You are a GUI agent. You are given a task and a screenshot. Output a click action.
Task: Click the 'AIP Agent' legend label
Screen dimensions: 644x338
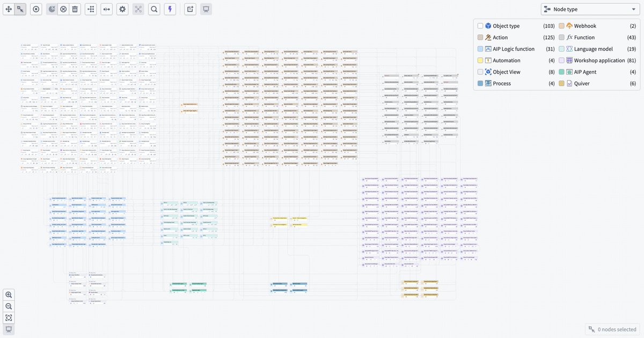click(x=586, y=72)
